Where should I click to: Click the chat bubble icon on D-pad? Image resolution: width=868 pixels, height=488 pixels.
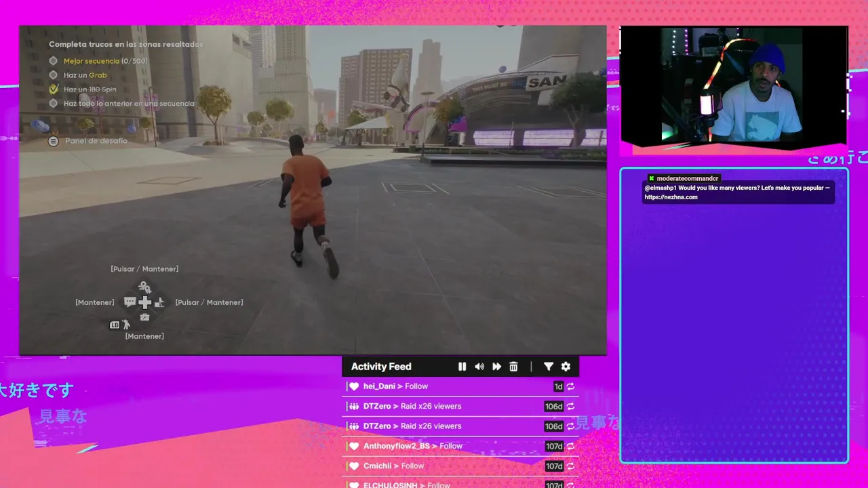click(130, 302)
